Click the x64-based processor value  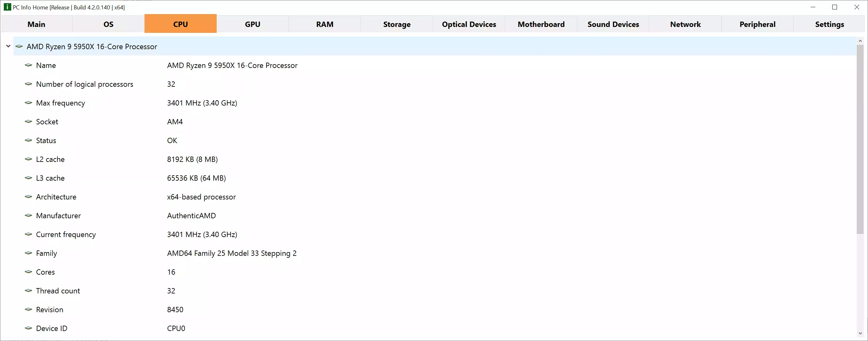tap(201, 197)
